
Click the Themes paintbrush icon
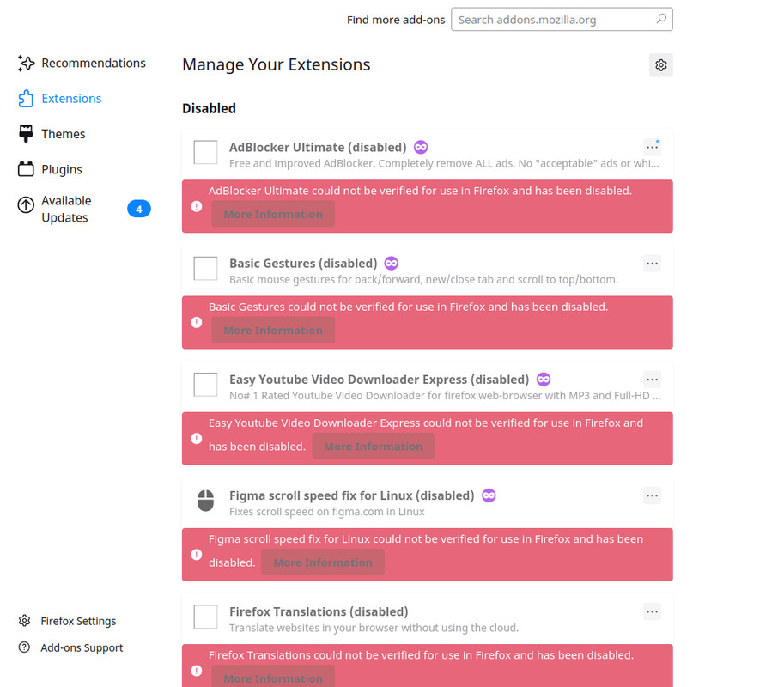(x=26, y=134)
